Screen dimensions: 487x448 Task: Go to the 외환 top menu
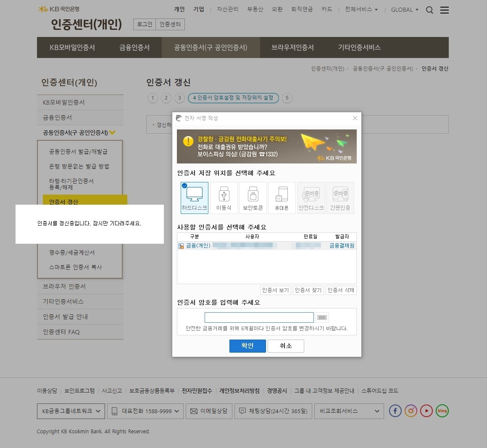coord(277,9)
